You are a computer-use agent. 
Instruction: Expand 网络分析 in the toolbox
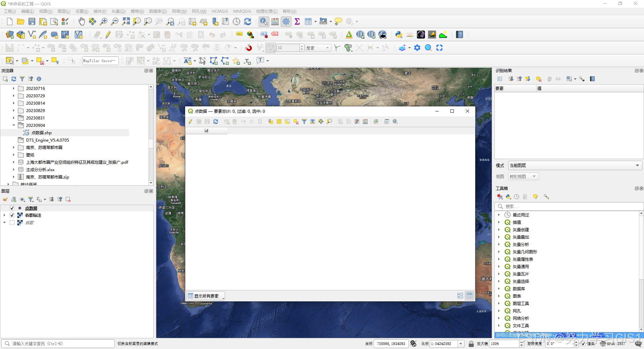(x=499, y=318)
